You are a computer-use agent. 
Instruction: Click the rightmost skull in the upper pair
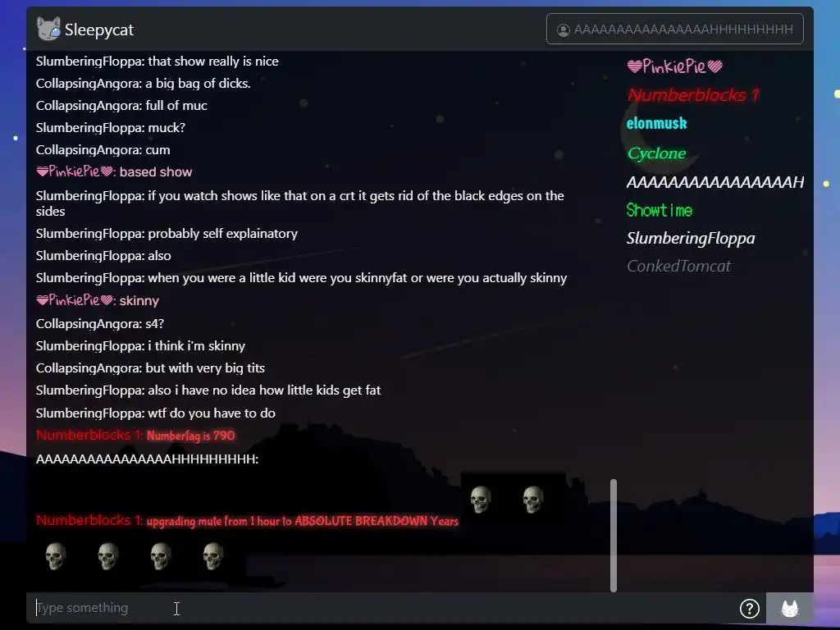pyautogui.click(x=533, y=500)
